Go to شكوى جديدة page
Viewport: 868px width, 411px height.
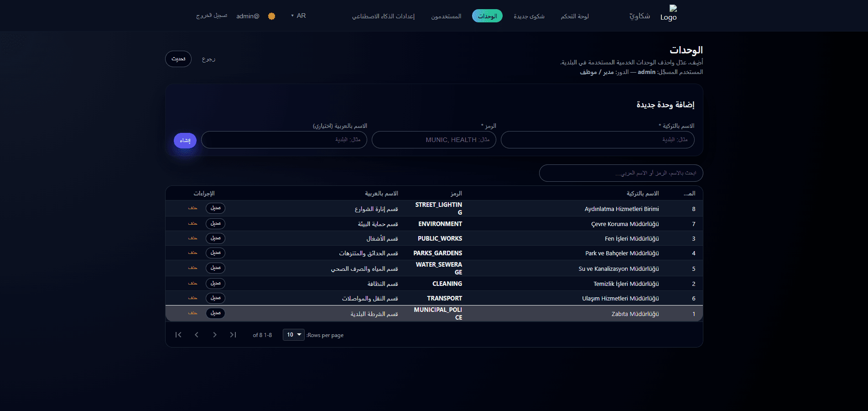pyautogui.click(x=529, y=16)
